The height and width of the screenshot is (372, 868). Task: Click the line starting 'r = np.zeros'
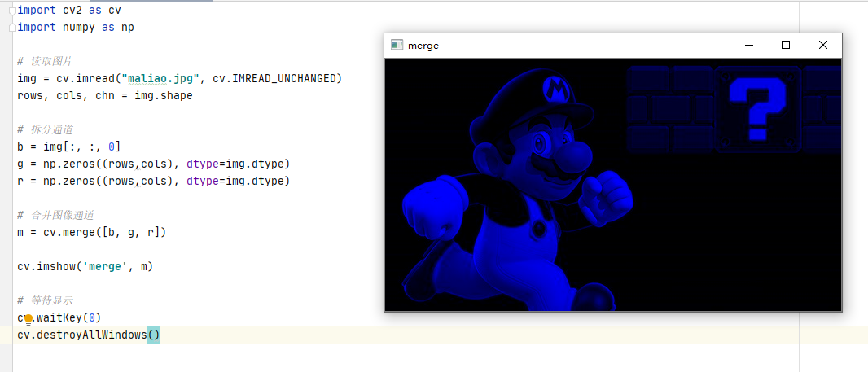coord(154,181)
